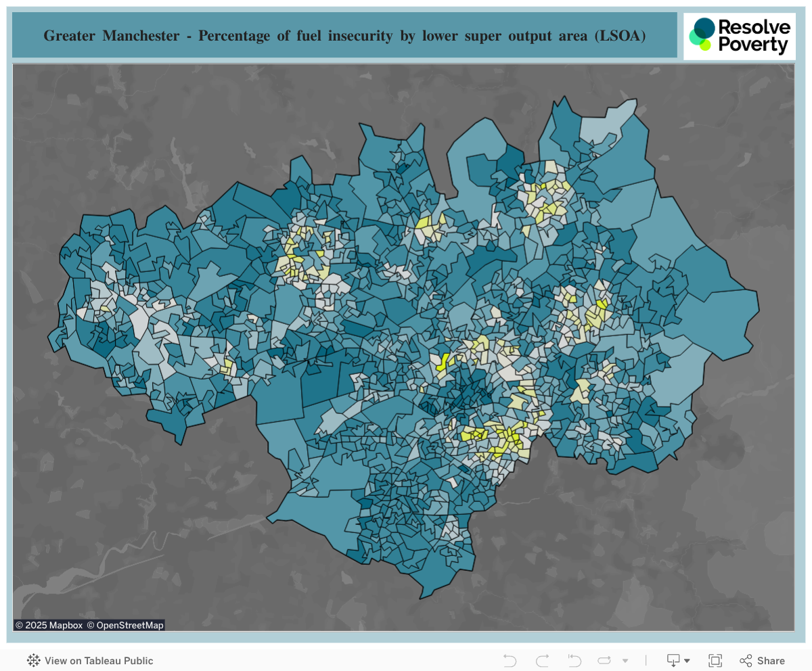Click the Undo arrow in the toolbar

coord(510,661)
